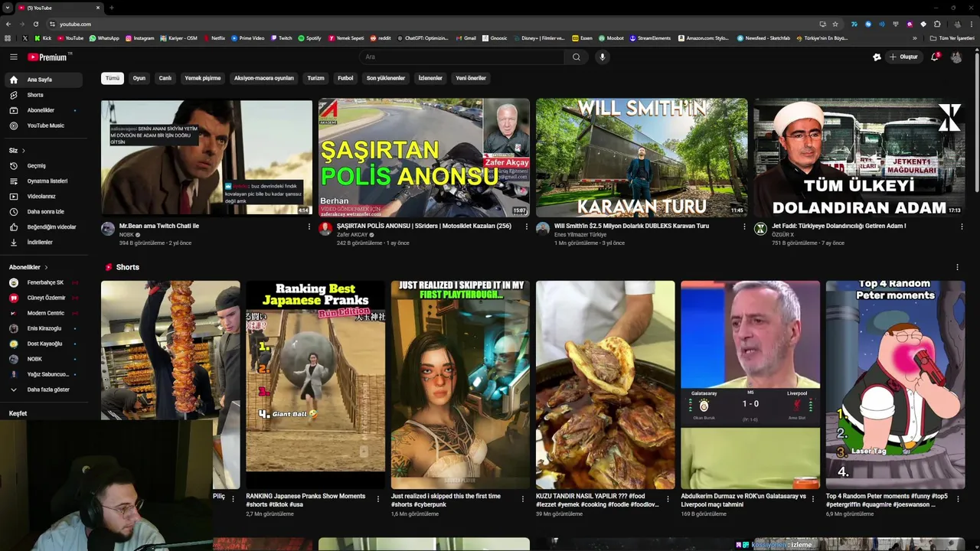The width and height of the screenshot is (980, 551).
Task: Open the Spotify bookmark
Action: pyautogui.click(x=309, y=38)
